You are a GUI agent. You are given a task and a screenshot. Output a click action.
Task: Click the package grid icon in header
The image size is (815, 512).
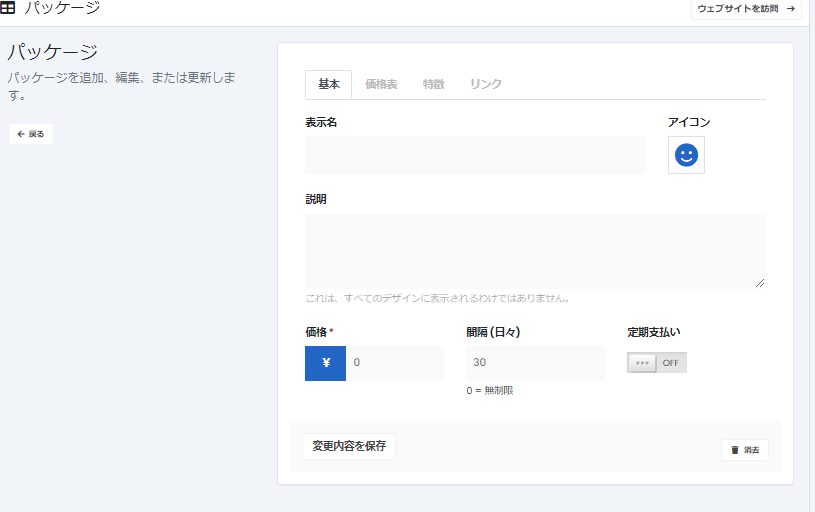click(x=8, y=8)
